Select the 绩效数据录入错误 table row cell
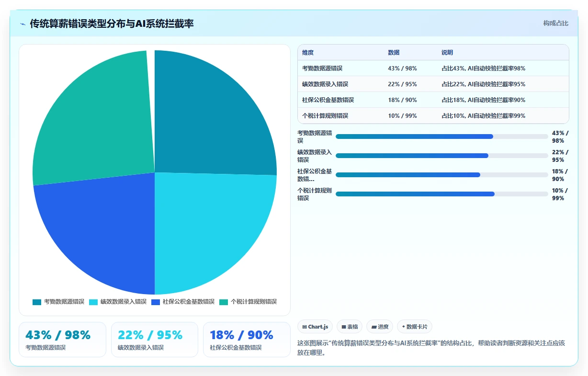Image resolution: width=588 pixels, height=376 pixels. click(x=325, y=84)
